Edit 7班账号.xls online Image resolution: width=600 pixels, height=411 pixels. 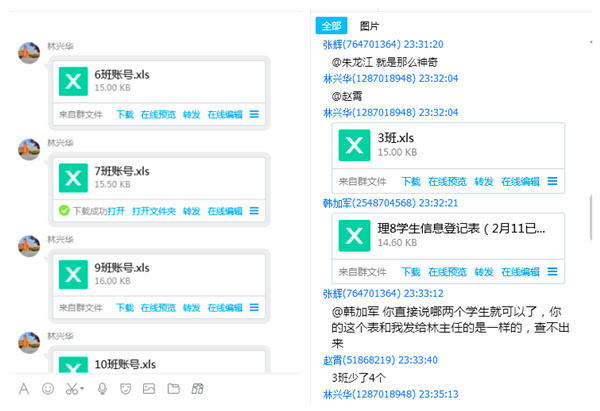click(x=225, y=211)
